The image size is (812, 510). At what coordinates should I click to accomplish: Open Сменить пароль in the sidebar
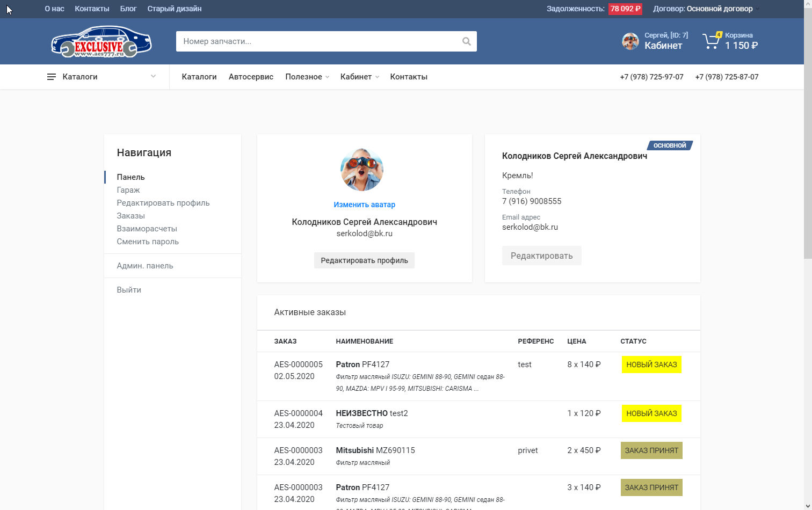[x=148, y=242]
